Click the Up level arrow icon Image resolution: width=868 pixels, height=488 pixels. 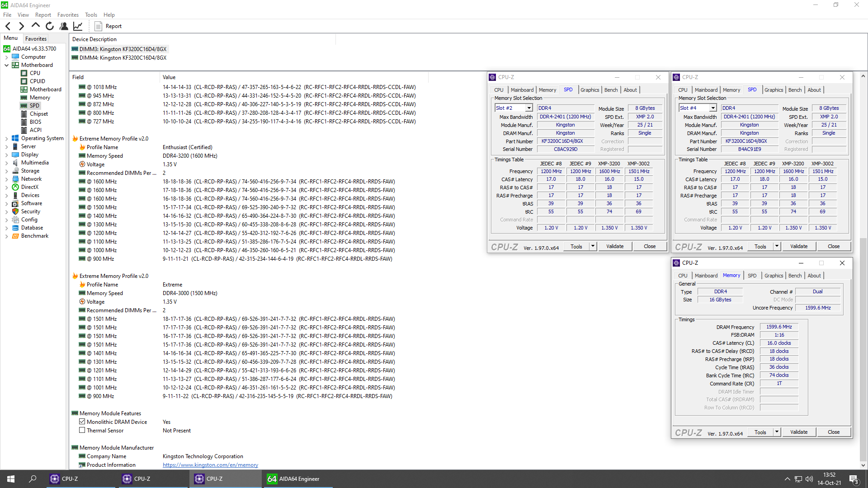(35, 26)
